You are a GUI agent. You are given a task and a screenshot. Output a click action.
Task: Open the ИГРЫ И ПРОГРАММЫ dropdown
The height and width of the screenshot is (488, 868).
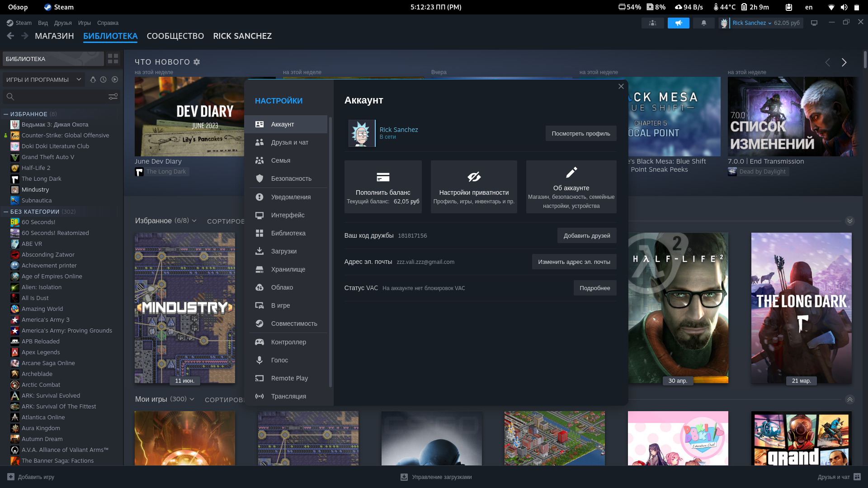[x=43, y=80]
